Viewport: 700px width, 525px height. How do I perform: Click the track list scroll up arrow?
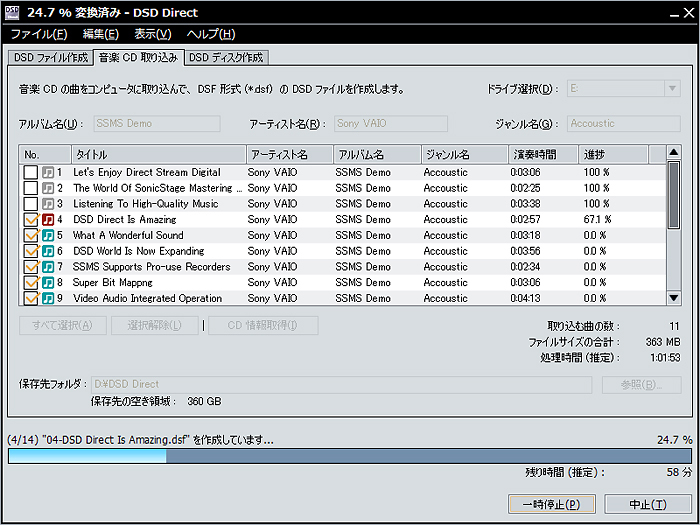(x=674, y=154)
